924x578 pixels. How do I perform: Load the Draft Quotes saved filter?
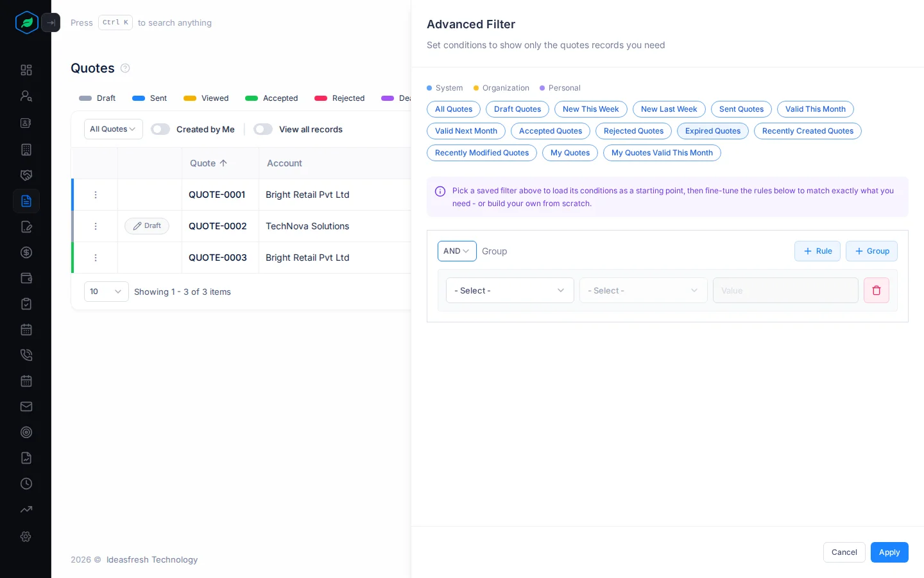(x=518, y=109)
